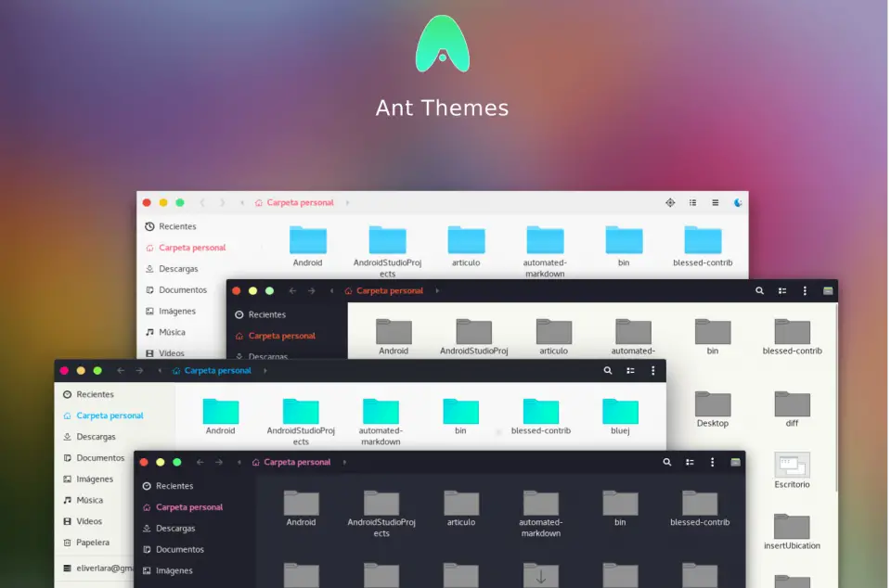Open the back navigation arrow
Image resolution: width=891 pixels, height=588 pixels.
coord(202,202)
